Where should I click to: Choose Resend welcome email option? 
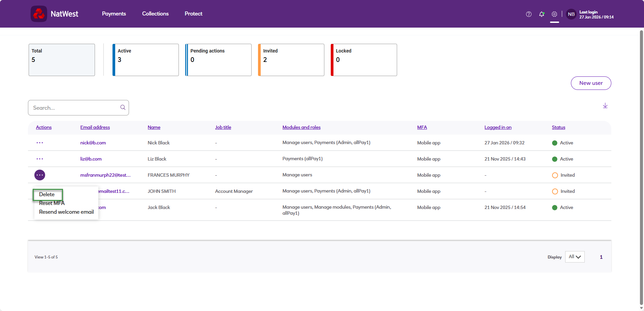[66, 212]
